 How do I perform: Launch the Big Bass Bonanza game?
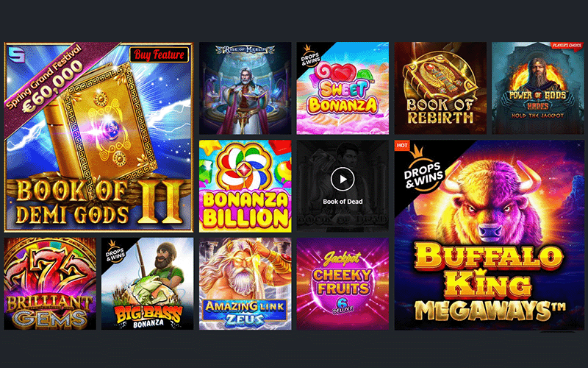tap(148, 284)
